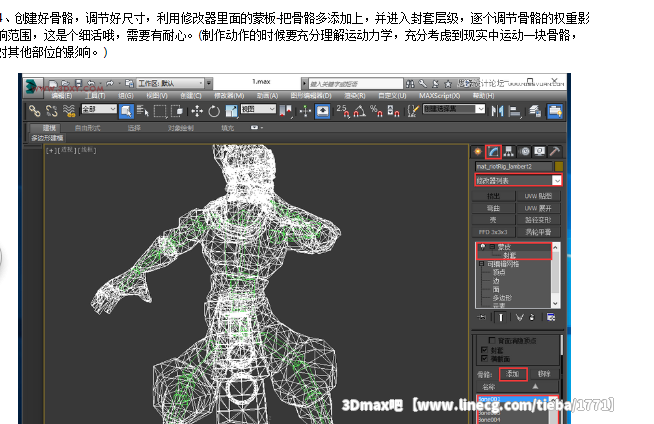Image resolution: width=654 pixels, height=424 pixels.
Task: Activate the Select and Scale tool
Action: tap(231, 111)
